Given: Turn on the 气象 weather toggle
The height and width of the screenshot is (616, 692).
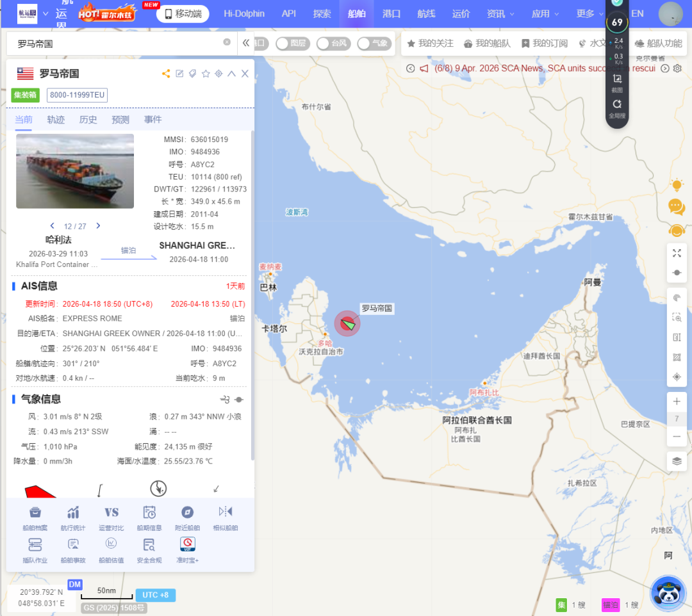Looking at the screenshot, I should [373, 44].
